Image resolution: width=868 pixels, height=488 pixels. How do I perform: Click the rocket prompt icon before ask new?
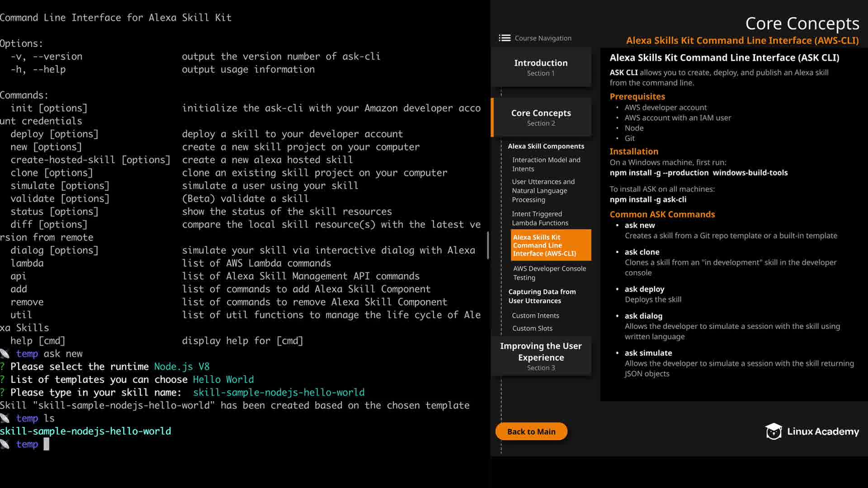tap(5, 354)
